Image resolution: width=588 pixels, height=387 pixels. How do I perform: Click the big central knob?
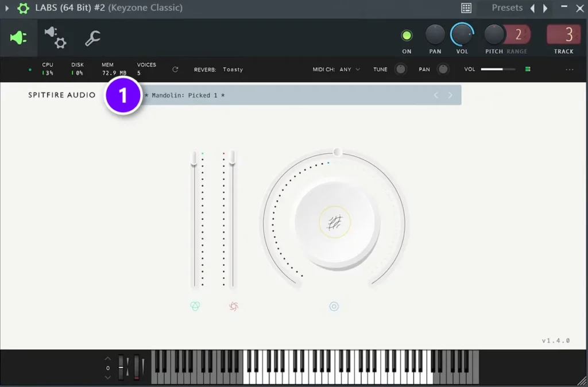click(336, 225)
